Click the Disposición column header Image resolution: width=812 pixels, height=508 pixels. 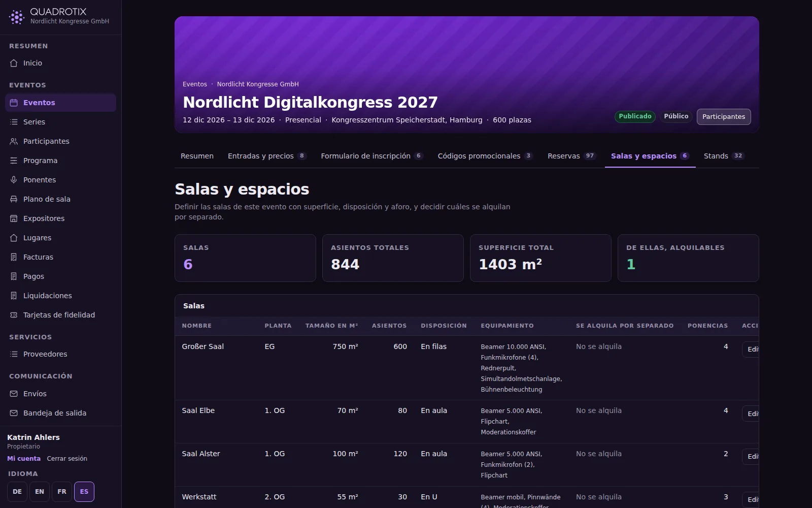click(x=444, y=326)
